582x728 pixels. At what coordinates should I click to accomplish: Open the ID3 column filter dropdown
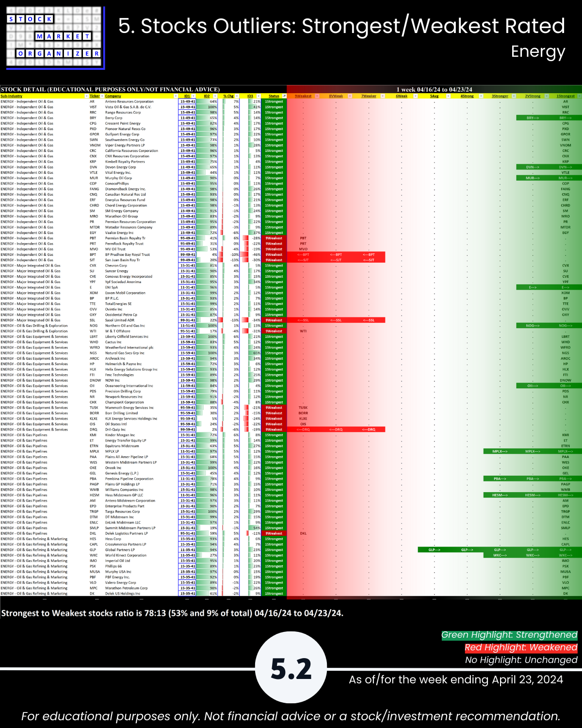[259, 96]
